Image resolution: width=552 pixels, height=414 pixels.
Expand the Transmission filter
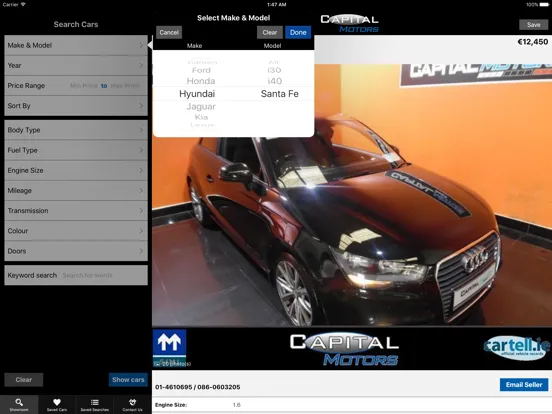[76, 211]
